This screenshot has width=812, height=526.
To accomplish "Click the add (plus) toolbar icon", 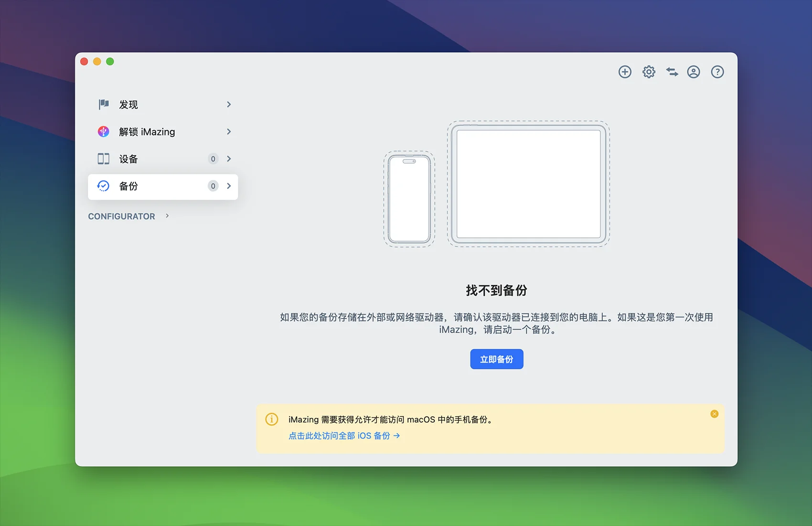I will [625, 72].
